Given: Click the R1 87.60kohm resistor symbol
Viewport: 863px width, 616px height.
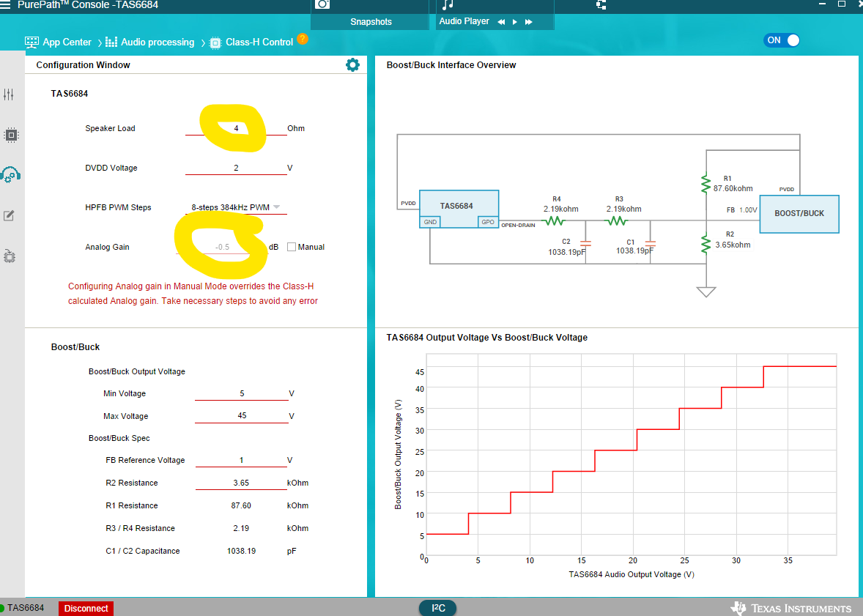Looking at the screenshot, I should (705, 184).
